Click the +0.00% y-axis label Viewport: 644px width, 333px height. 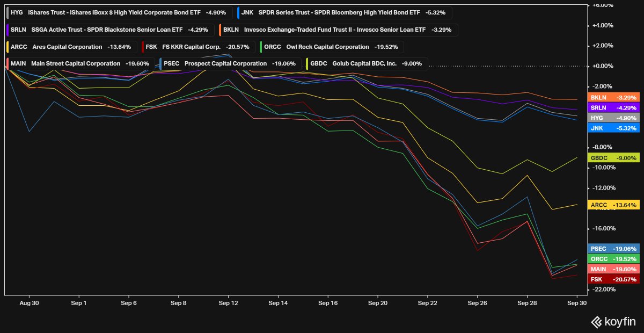pos(602,66)
